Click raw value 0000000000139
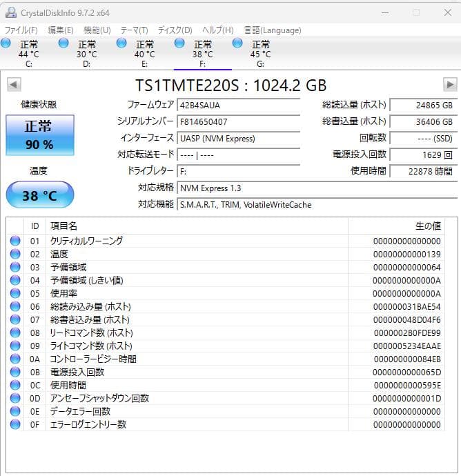Viewport: 461px width, 476px height. pyautogui.click(x=407, y=254)
